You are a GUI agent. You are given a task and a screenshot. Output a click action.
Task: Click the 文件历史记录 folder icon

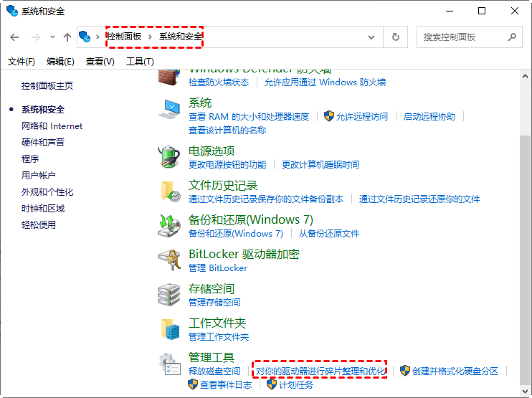click(170, 191)
